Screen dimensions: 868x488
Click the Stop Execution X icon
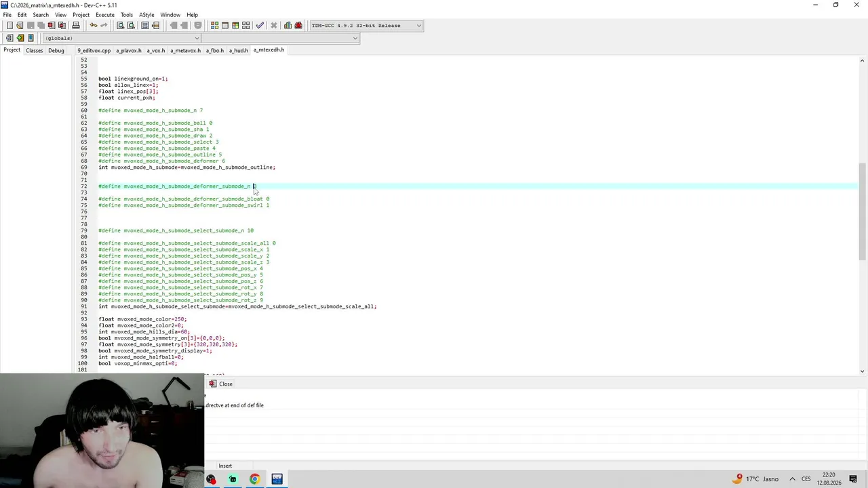(x=273, y=26)
